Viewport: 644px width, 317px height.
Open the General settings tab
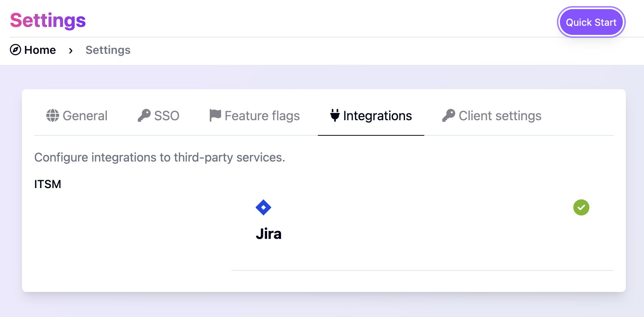(77, 116)
